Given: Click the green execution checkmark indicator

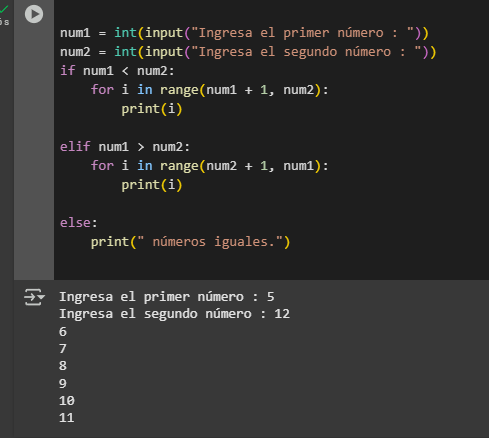Looking at the screenshot, I should [4, 9].
